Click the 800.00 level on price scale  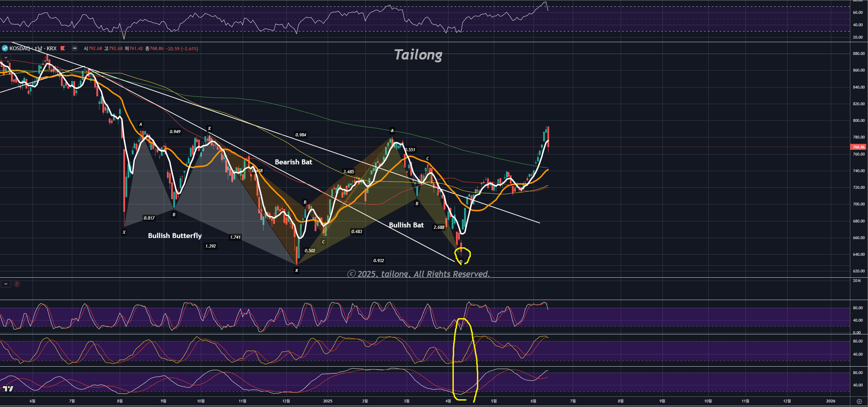858,120
